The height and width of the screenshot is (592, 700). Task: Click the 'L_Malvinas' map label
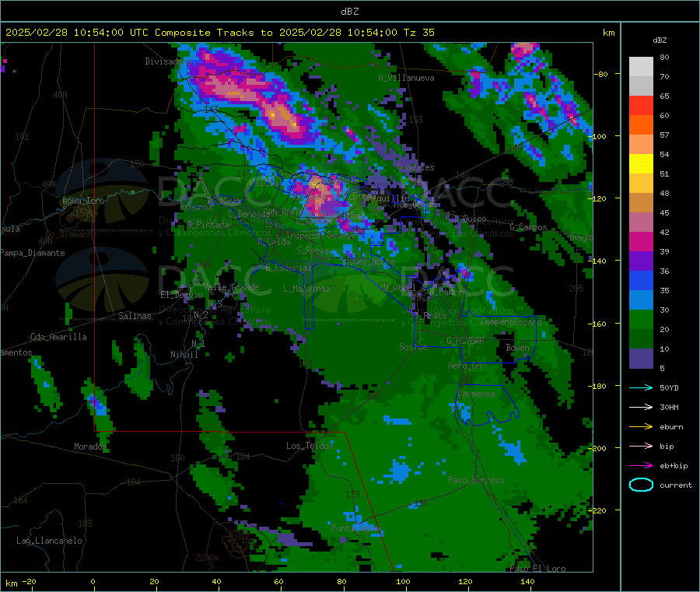click(306, 289)
